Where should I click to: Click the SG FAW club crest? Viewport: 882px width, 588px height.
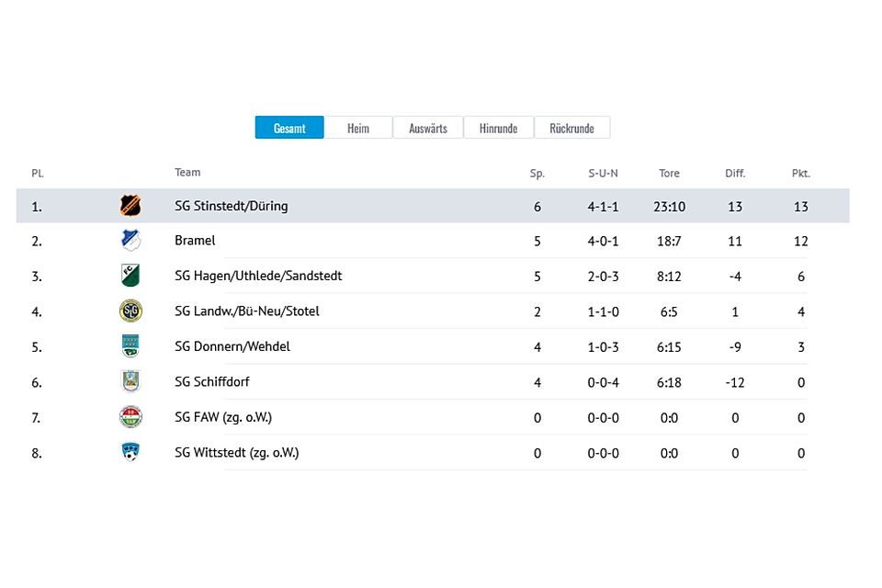tap(130, 417)
